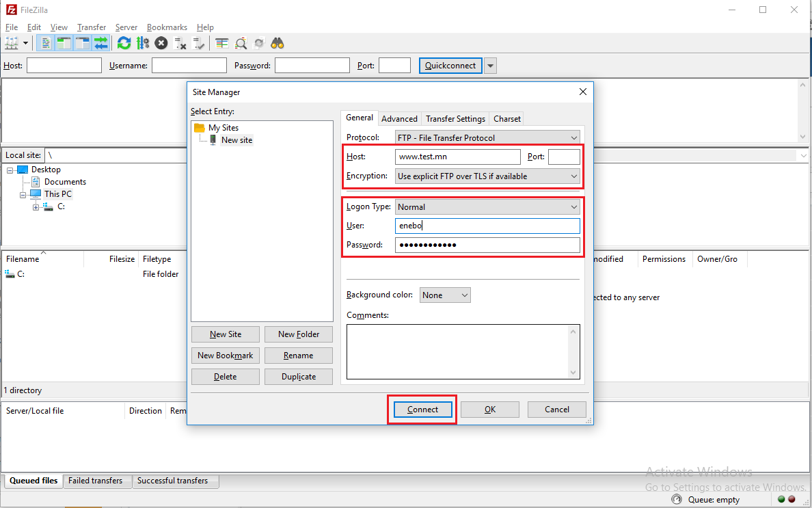Image resolution: width=812 pixels, height=508 pixels.
Task: Click the User field containing enebo
Action: click(487, 226)
